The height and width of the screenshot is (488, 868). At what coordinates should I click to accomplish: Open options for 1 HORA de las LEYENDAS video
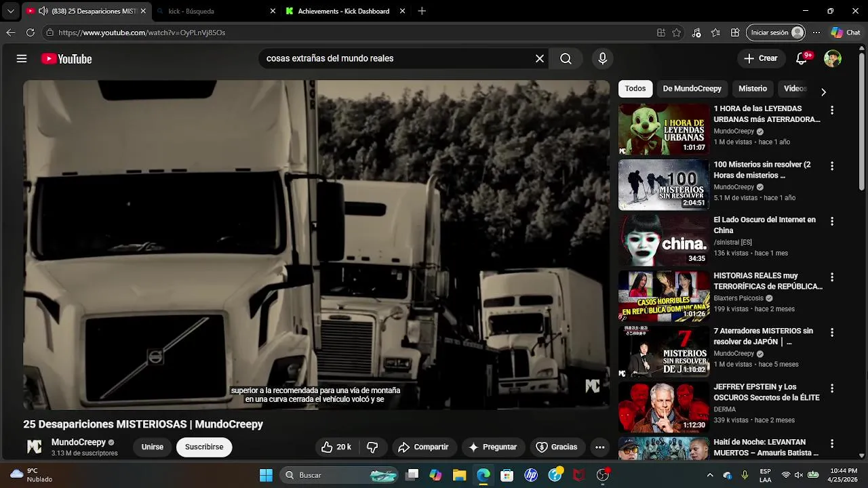832,110
